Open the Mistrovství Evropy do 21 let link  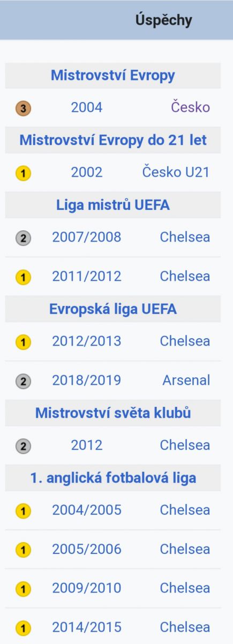(113, 140)
